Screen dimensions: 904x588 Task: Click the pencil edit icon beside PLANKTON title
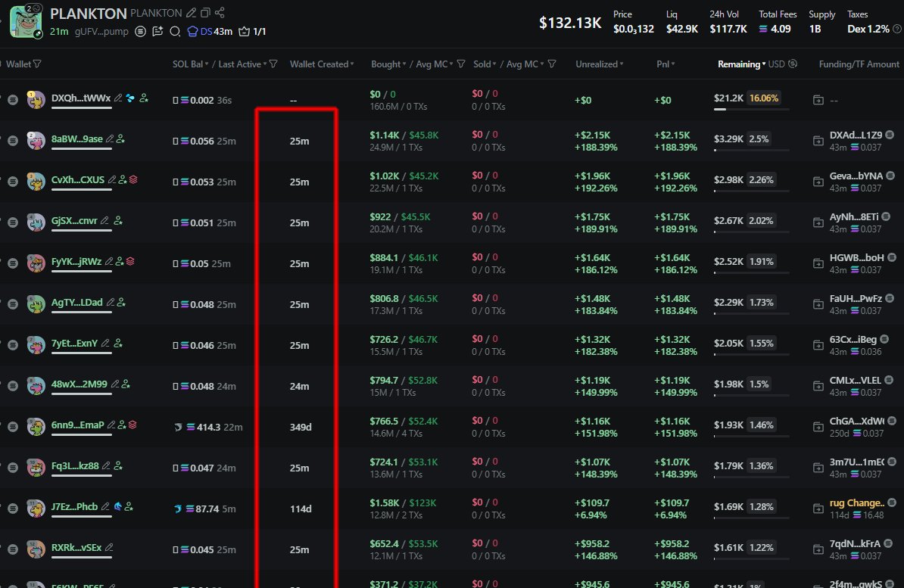tap(191, 13)
